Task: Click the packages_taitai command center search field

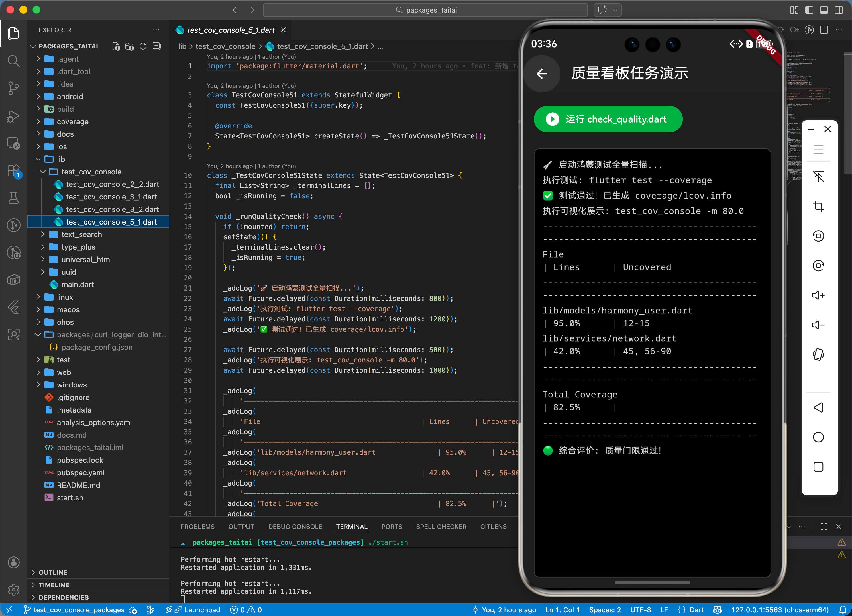Action: 425,10
